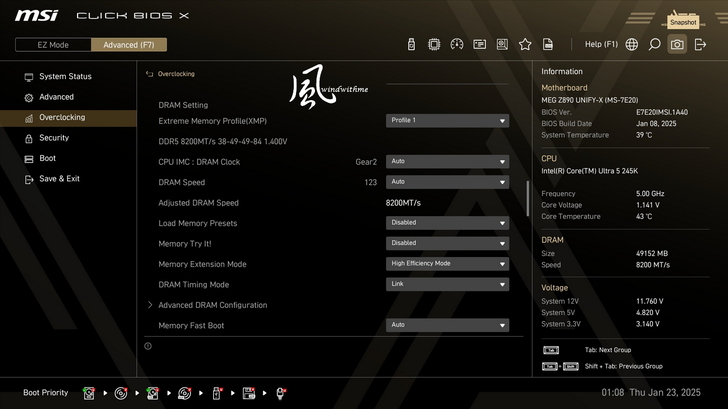Screen dimensions: 728x409
Task: Open Favorites star icon
Action: (525, 44)
